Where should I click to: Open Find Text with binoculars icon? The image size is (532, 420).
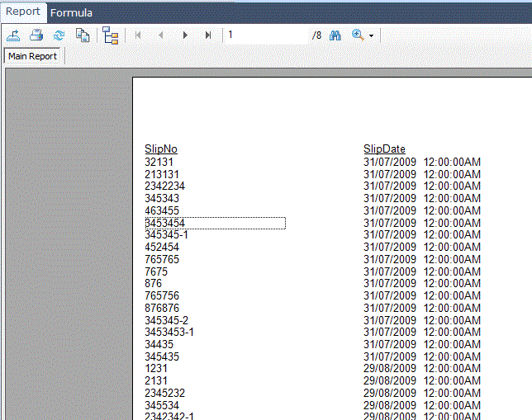click(x=335, y=35)
